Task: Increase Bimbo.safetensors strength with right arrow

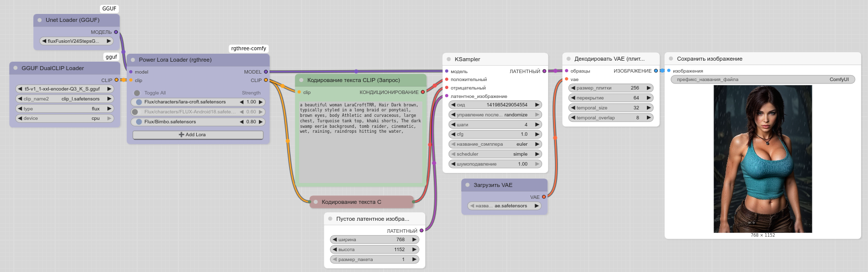Action: [x=260, y=122]
